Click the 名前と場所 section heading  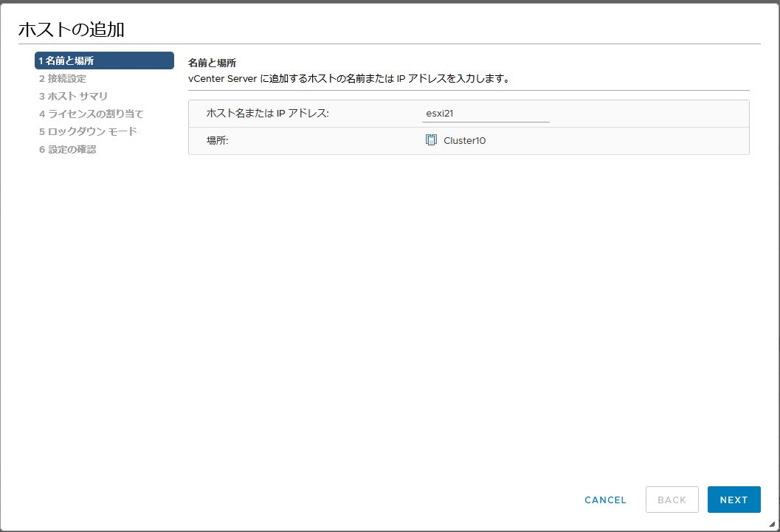pyautogui.click(x=212, y=63)
